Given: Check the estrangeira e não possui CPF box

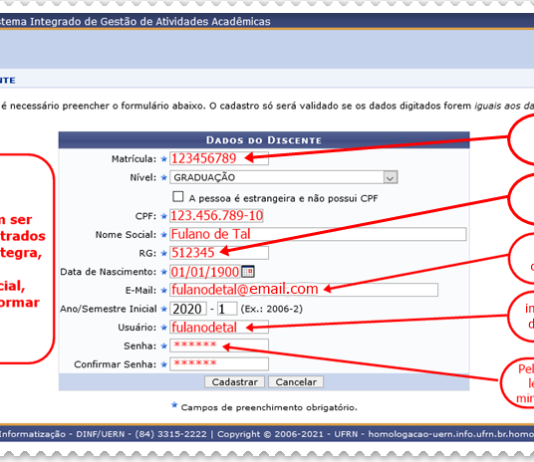Looking at the screenshot, I should 178,196.
